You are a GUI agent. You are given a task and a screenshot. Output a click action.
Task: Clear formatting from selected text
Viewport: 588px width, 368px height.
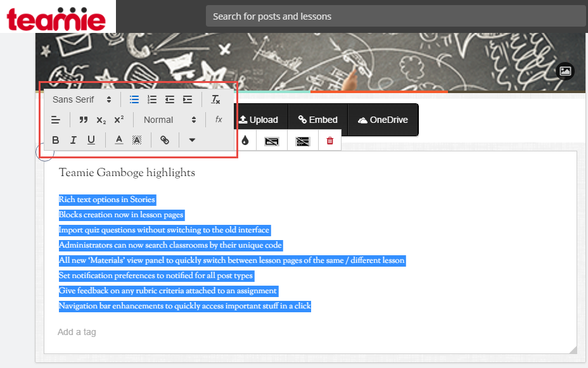(215, 99)
